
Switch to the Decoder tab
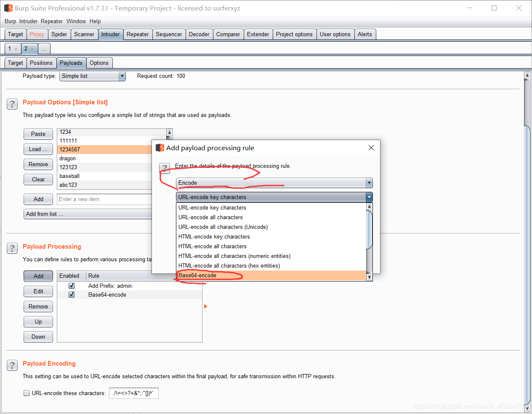[199, 34]
